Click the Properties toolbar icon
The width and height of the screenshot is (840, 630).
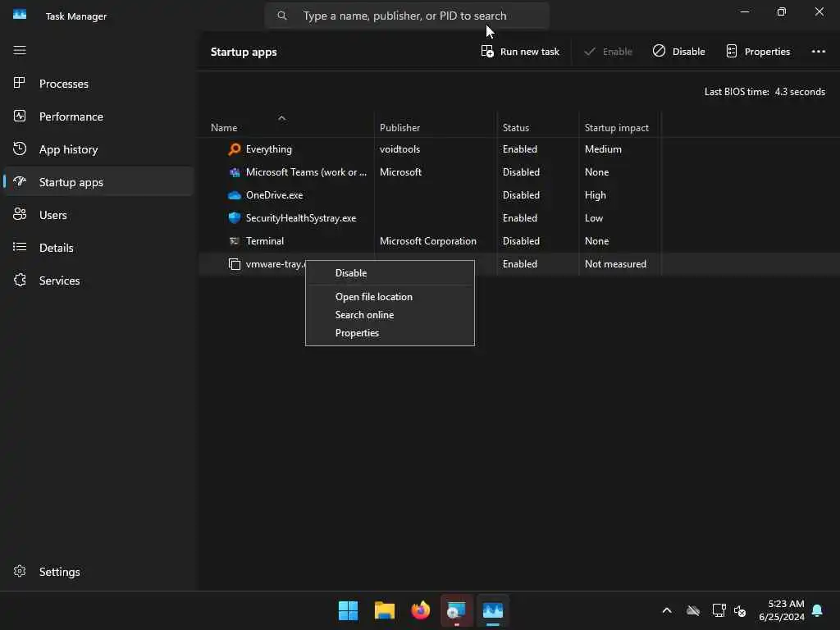[x=731, y=51]
